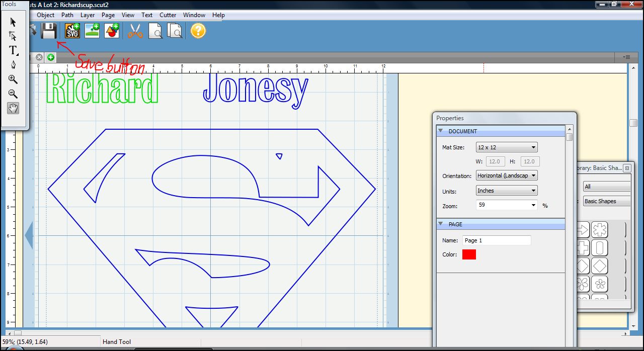Screen dimensions: 644x351
Task: Insert the rounded rectangle shape from library
Action: click(x=599, y=248)
